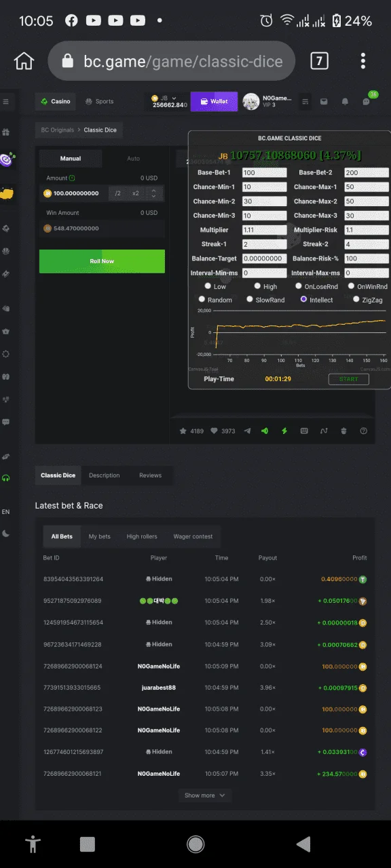
Task: Select the OnWinRnd radio option
Action: (x=351, y=286)
